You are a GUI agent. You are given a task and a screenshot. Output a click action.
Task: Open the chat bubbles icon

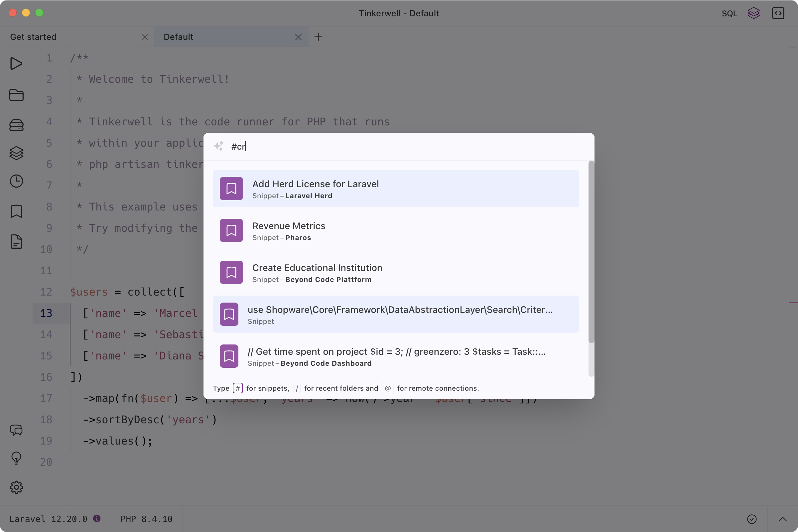[x=16, y=430]
